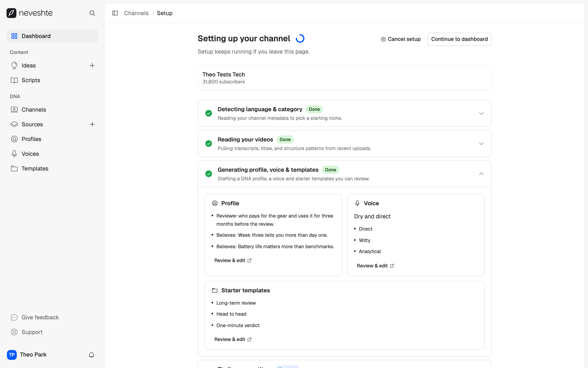This screenshot has height=368, width=588.
Task: Expand the Detecting language & category step
Action: (481, 113)
